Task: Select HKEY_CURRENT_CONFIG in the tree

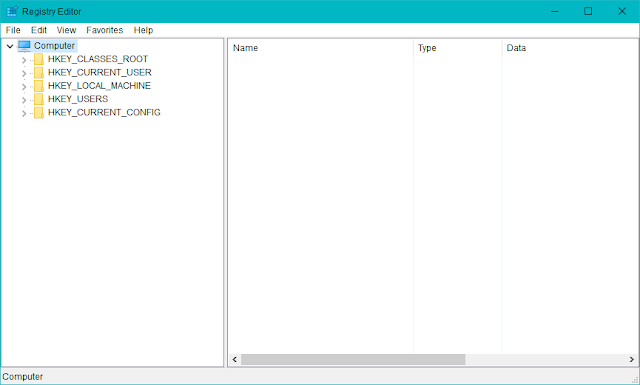Action: (x=104, y=113)
